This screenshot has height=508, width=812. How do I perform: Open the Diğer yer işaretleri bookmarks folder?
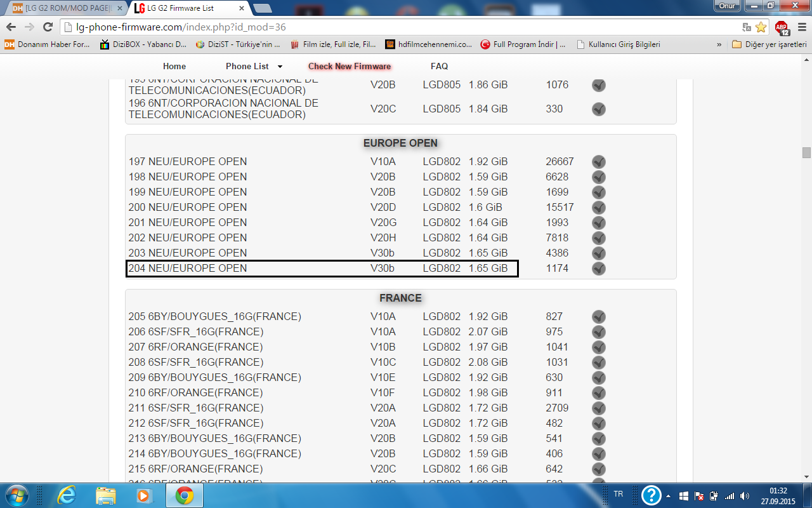pos(769,44)
